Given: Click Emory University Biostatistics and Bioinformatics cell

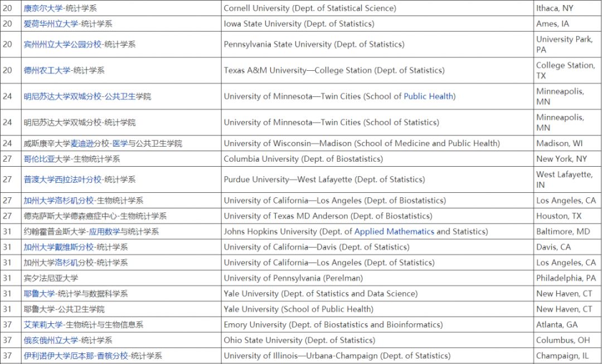Looking at the screenshot, I should [377, 325].
